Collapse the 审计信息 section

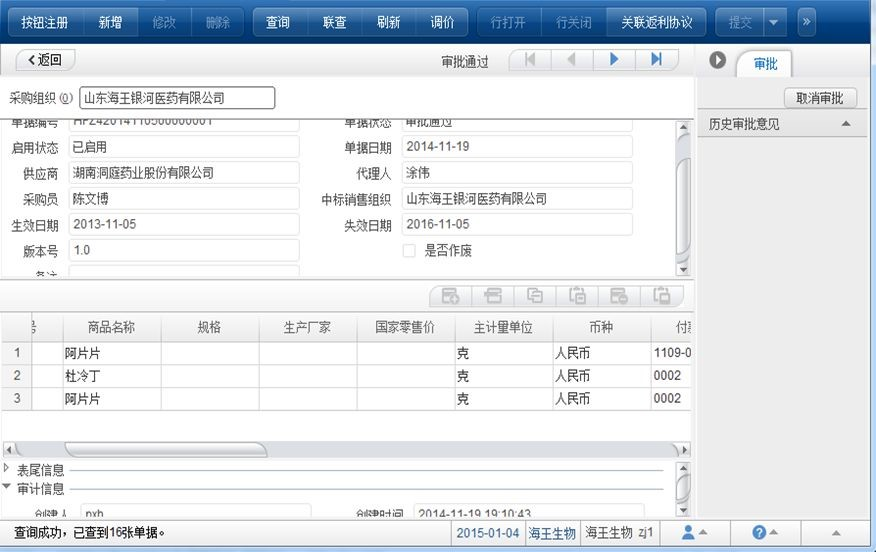8,488
